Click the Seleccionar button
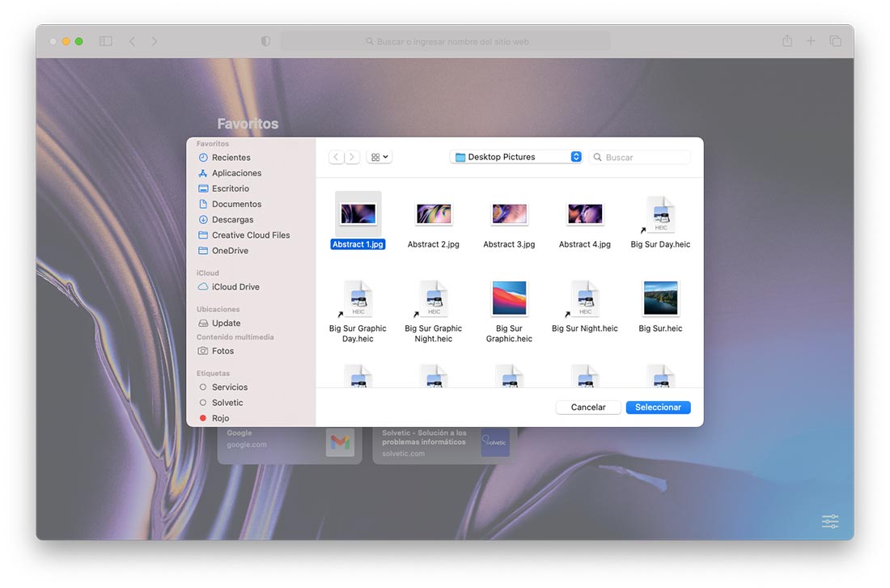The height and width of the screenshot is (588, 890). tap(659, 407)
